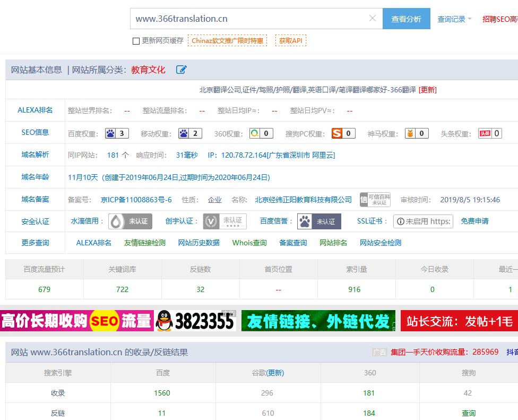Screen dimensions: 518x420
Task: Click 高价长期收购SEO流量 banner
Action: (x=77, y=321)
